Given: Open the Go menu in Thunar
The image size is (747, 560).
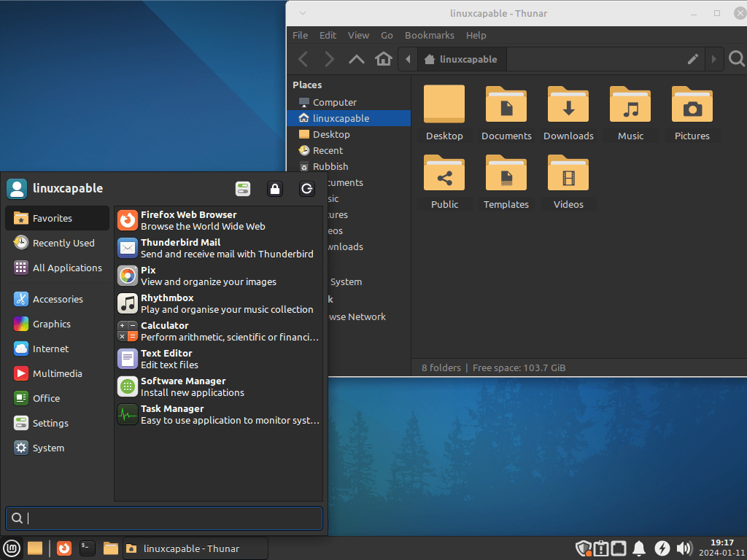Looking at the screenshot, I should point(387,35).
